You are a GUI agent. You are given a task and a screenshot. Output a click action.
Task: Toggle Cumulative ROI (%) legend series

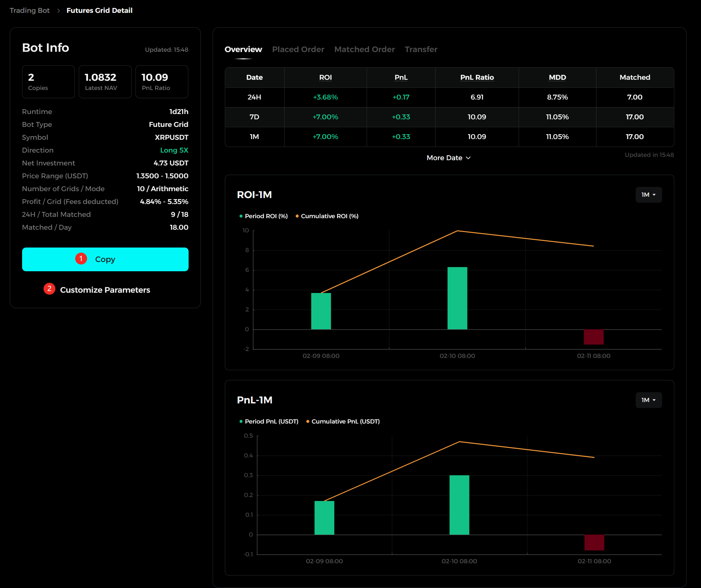click(x=327, y=216)
